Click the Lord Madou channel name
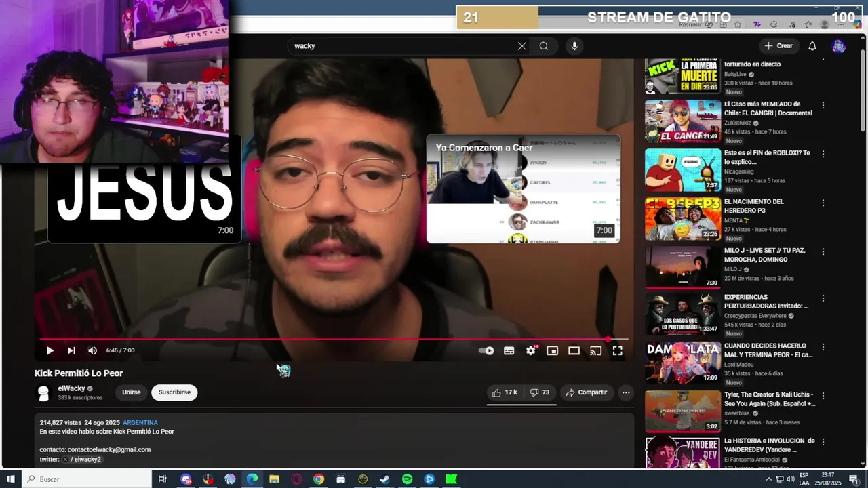This screenshot has width=868, height=488. [739, 365]
